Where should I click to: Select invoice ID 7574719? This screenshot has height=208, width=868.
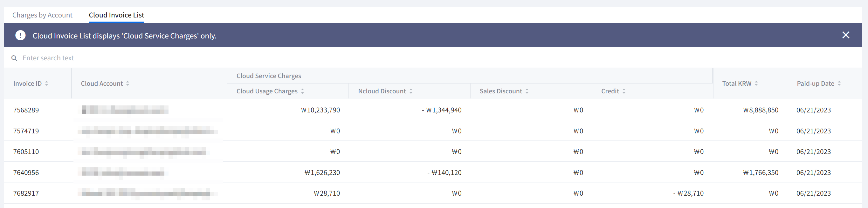pos(26,131)
